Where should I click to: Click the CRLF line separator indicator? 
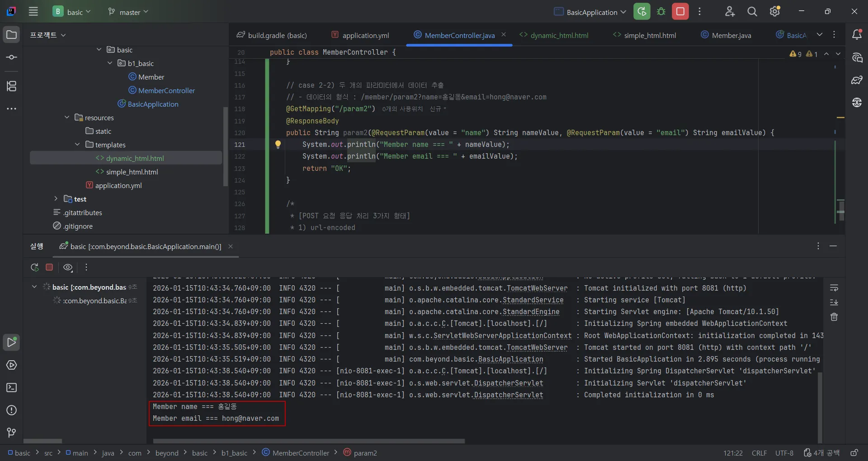click(x=759, y=453)
